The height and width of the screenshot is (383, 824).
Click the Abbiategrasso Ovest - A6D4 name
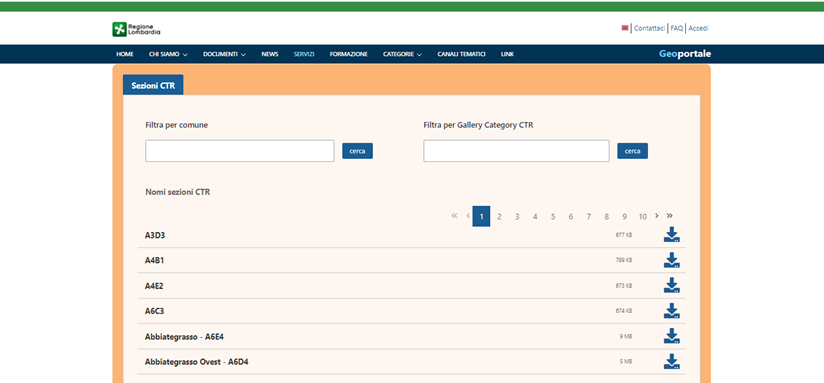pos(197,362)
